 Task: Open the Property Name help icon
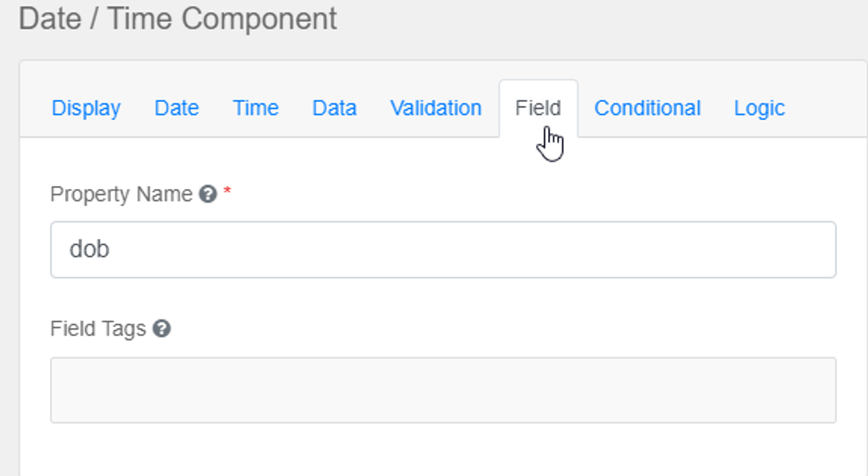(x=208, y=195)
